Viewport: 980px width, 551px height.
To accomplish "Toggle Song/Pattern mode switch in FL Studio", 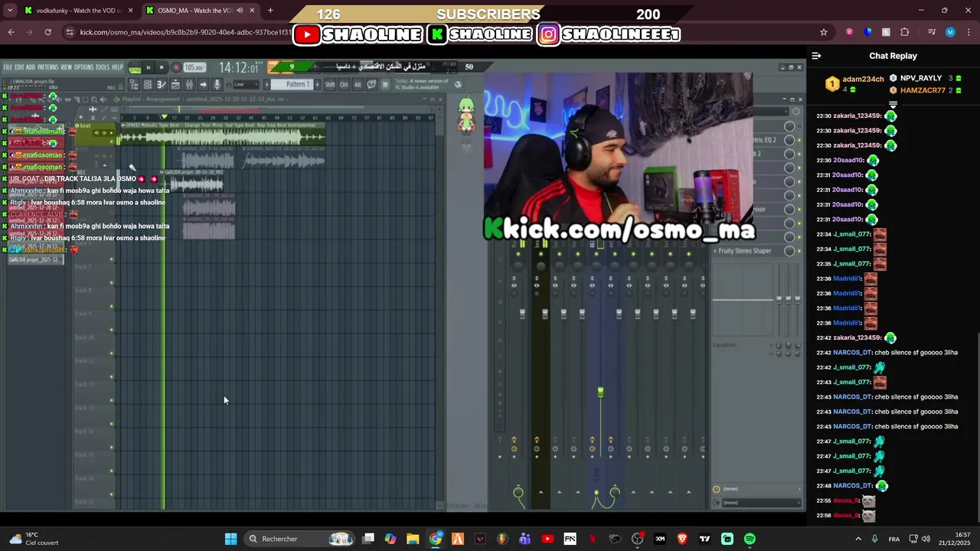I will (x=135, y=69).
